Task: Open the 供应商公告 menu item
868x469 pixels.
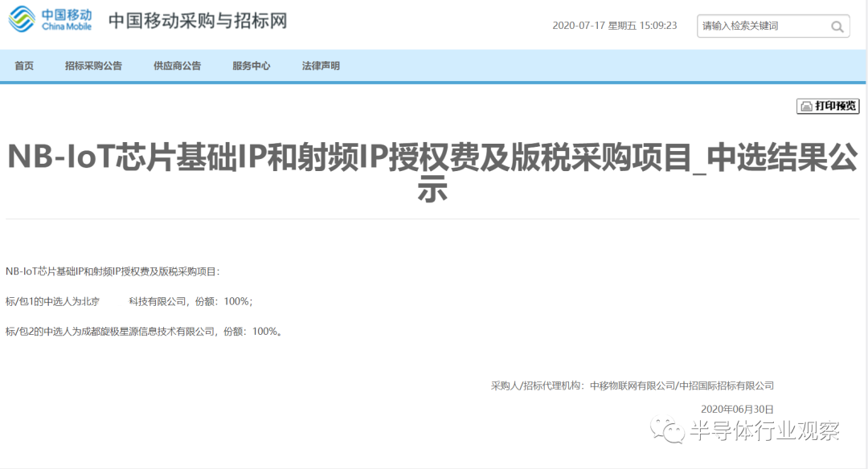Action: pos(177,66)
